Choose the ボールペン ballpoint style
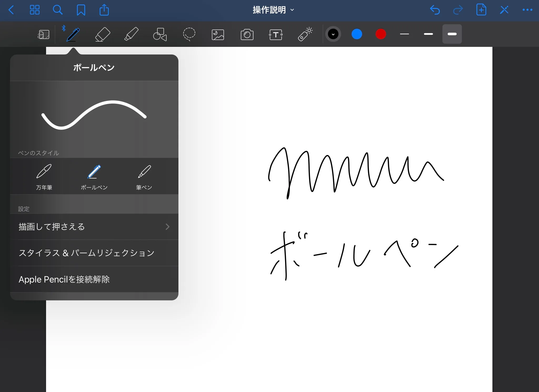539x392 pixels. (x=94, y=177)
